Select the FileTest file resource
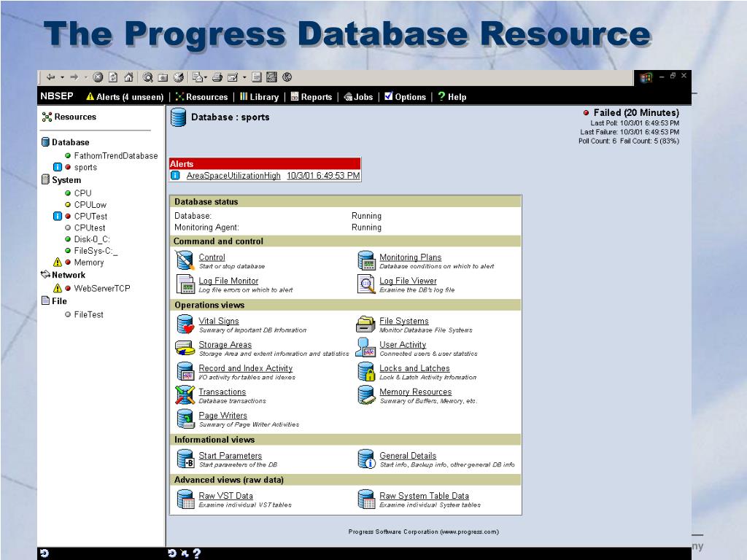This screenshot has height=560, width=747. click(x=88, y=314)
